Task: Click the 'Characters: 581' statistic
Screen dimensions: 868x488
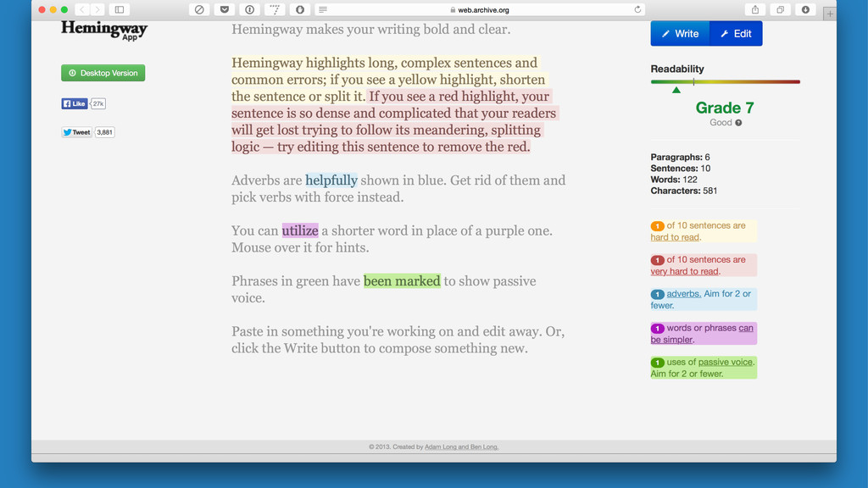Action: (684, 191)
